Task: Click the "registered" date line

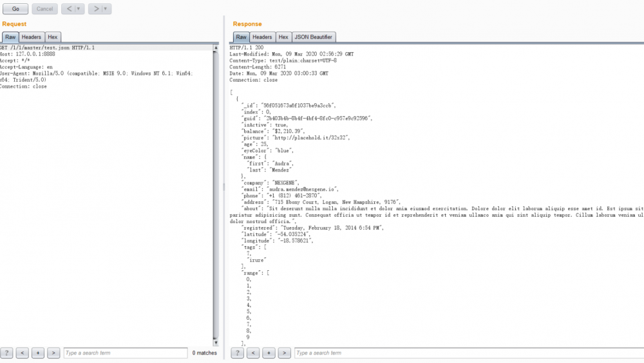Action: [x=312, y=228]
